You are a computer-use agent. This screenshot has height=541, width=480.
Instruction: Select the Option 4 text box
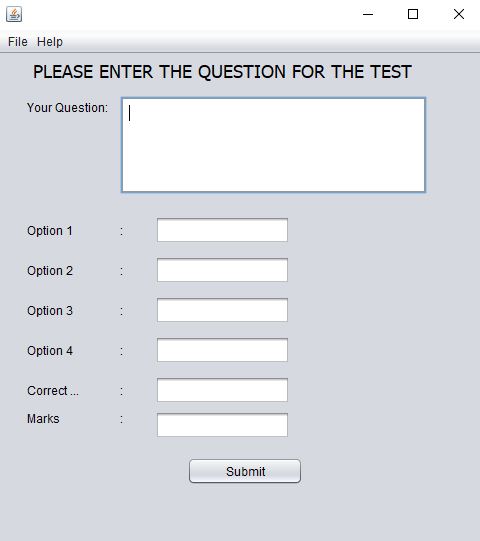click(x=222, y=350)
